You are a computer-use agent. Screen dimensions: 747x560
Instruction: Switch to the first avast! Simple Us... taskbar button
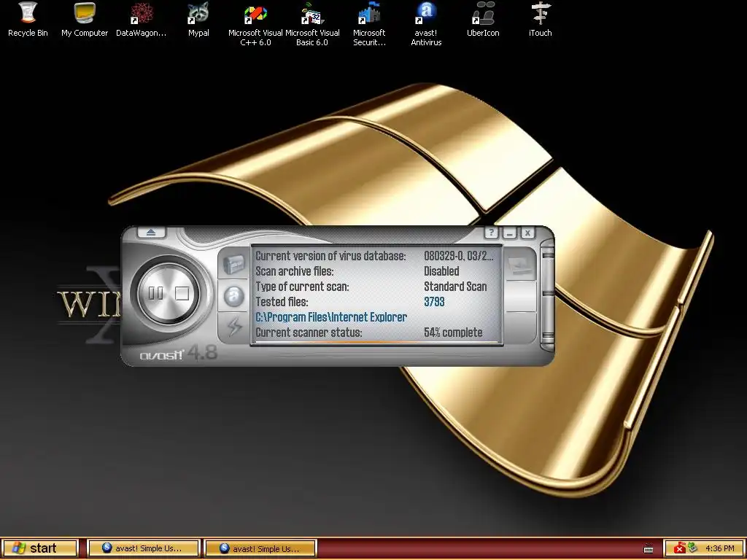(143, 548)
